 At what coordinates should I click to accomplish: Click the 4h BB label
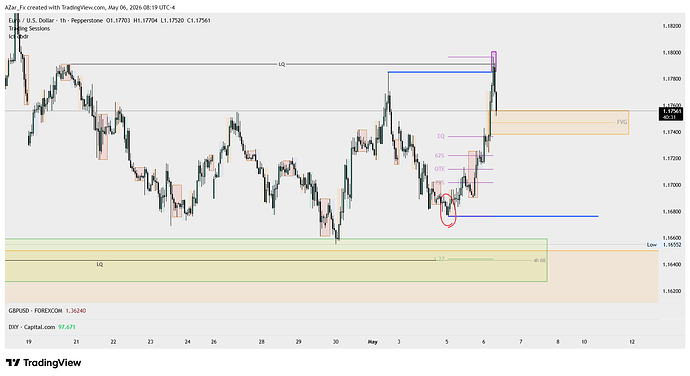click(539, 261)
